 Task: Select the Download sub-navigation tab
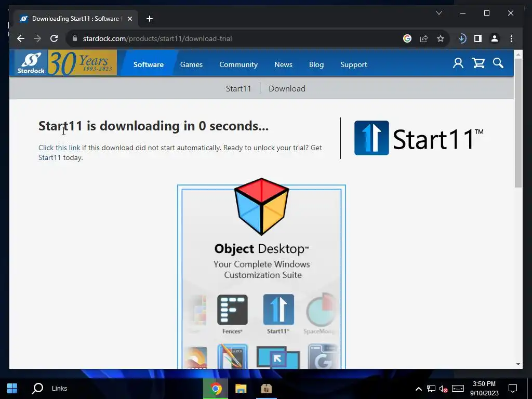click(287, 88)
